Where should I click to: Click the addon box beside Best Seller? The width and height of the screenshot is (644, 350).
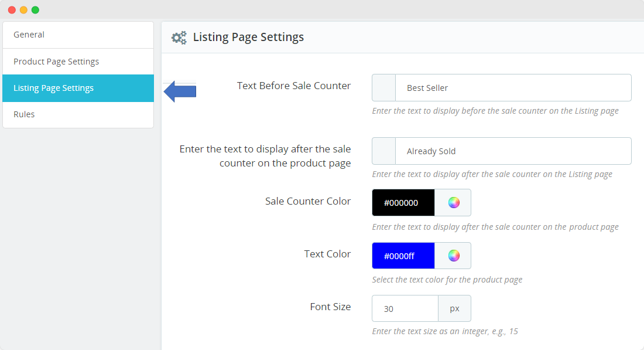click(x=384, y=88)
